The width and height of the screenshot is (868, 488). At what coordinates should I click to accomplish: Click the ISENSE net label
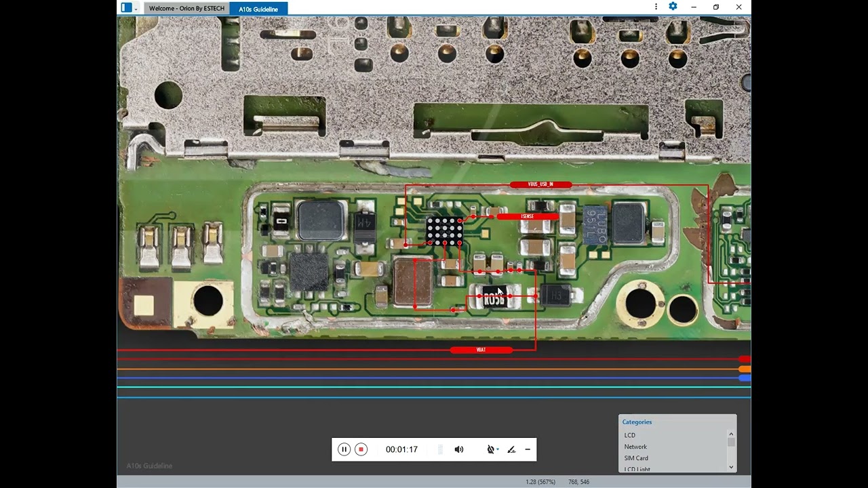[x=528, y=216]
